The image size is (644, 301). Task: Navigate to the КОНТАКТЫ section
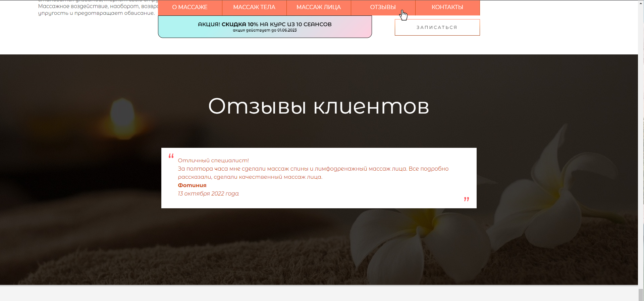(447, 7)
